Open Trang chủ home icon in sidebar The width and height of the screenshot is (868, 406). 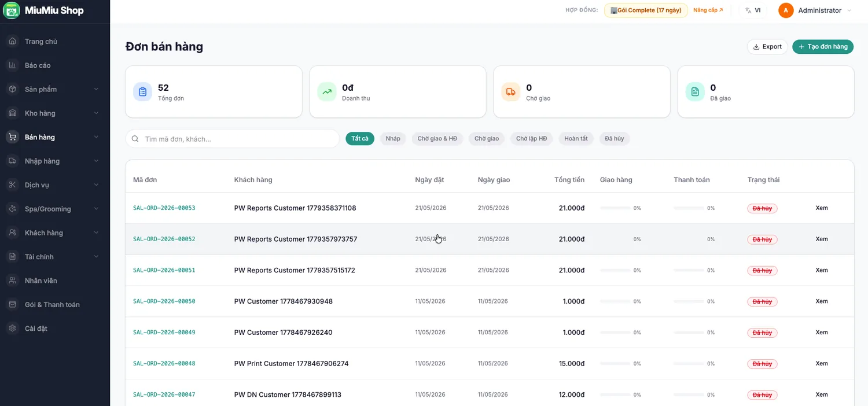(12, 42)
